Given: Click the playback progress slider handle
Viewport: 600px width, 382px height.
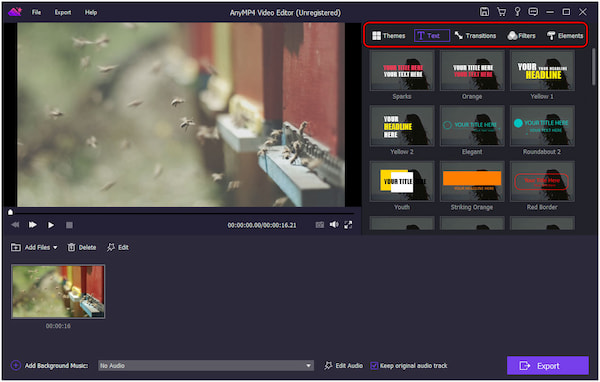Looking at the screenshot, I should pos(10,212).
